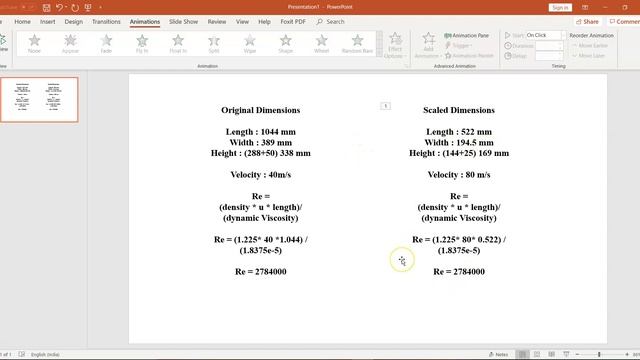Screen dimensions: 640x360
Task: Apply the Split animation effect
Action: click(x=214, y=44)
